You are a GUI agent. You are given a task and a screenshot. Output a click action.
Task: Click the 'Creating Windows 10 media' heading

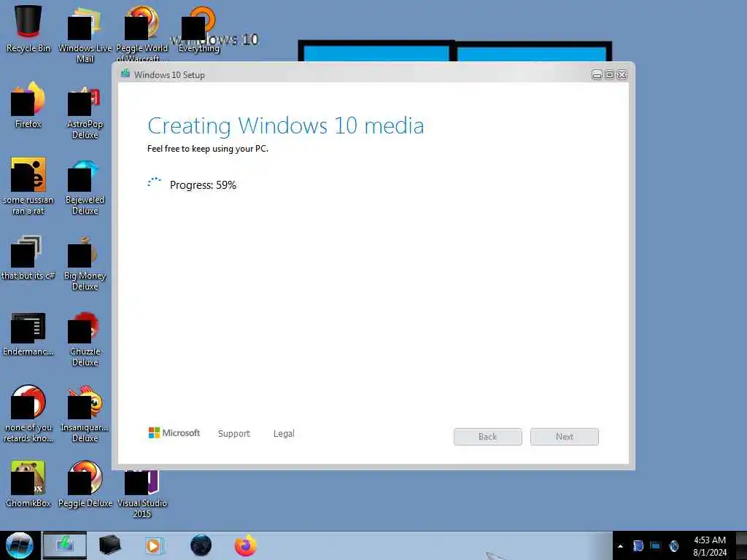tap(285, 126)
